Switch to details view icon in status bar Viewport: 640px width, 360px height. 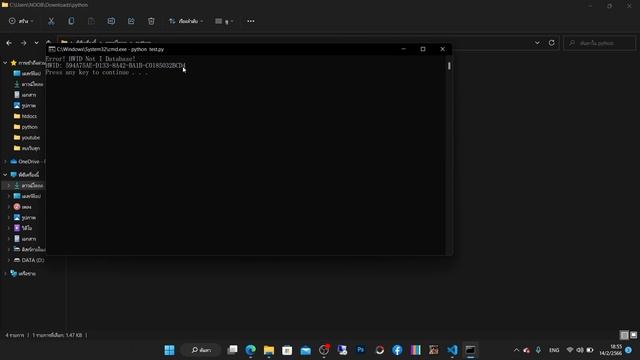tap(624, 335)
